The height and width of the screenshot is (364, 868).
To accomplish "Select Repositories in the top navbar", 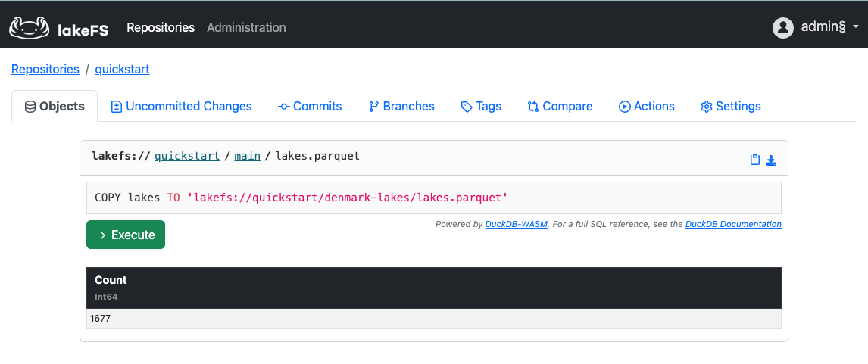I will [x=161, y=28].
